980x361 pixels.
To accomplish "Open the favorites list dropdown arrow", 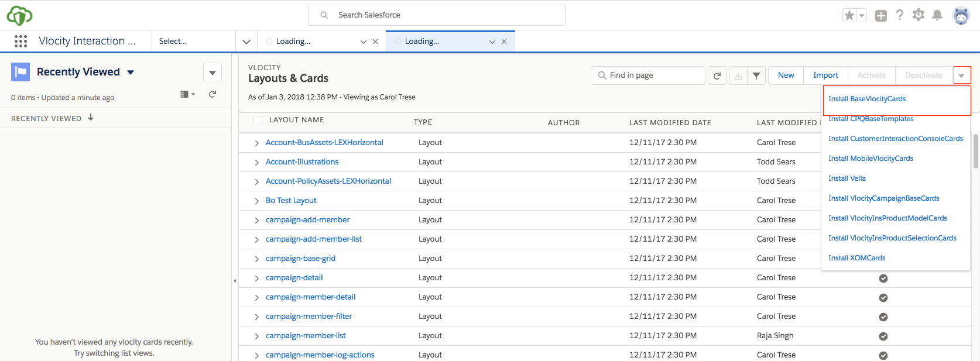I will (862, 16).
